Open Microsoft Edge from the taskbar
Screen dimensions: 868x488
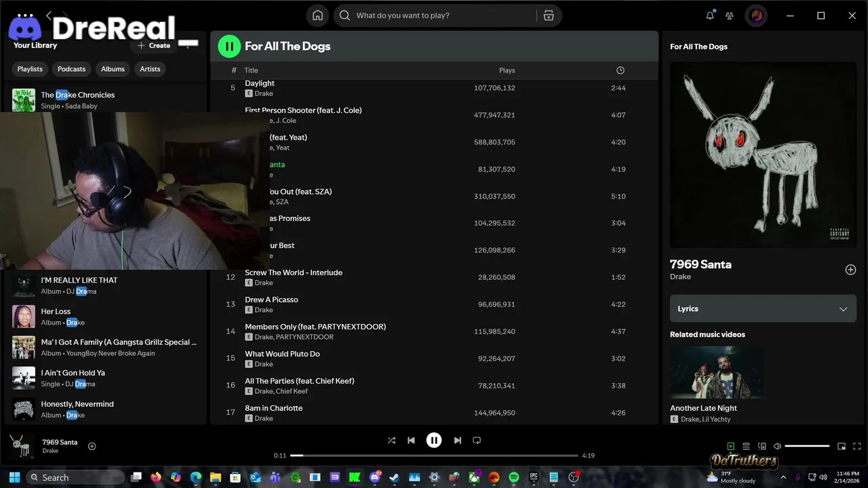pyautogui.click(x=196, y=477)
